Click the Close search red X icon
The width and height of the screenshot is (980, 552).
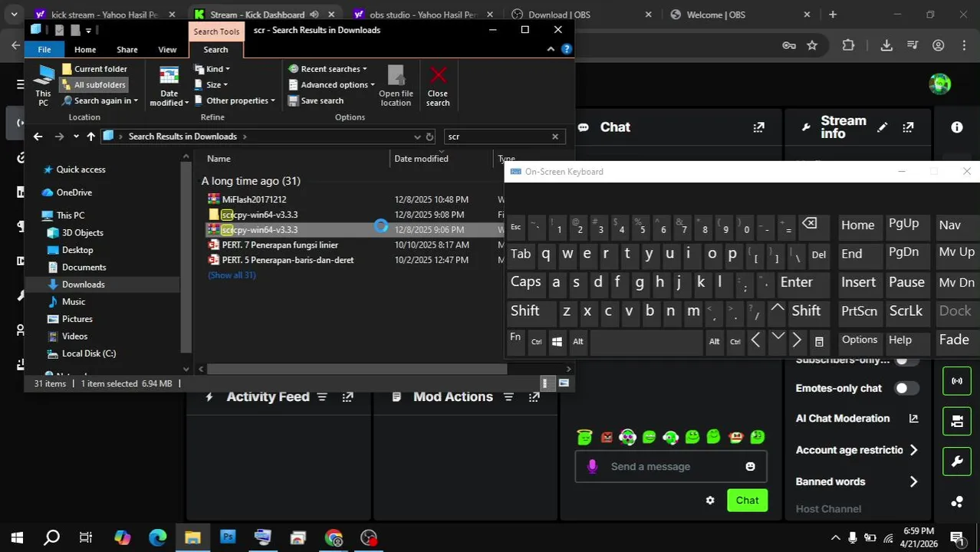pos(438,74)
